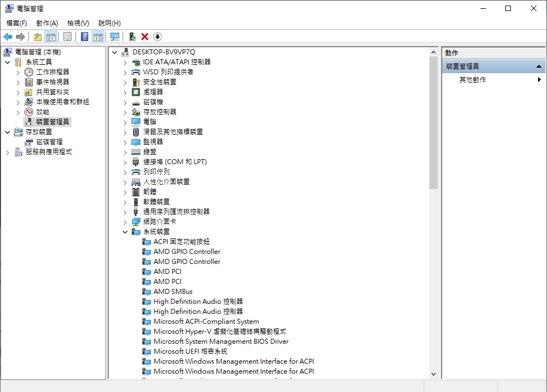Select the WSD 列印提供者 category
Image resolution: width=547 pixels, height=392 pixels.
tap(168, 72)
